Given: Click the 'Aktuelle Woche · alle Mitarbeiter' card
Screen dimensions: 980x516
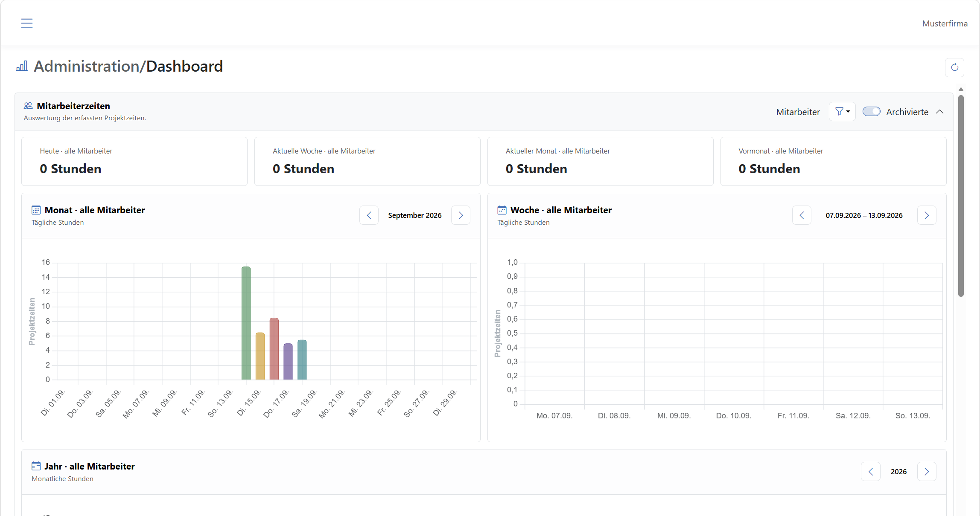Looking at the screenshot, I should [x=367, y=161].
